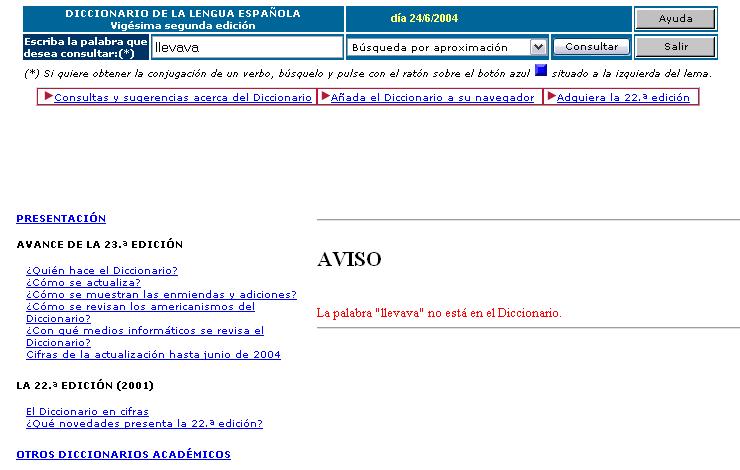Screen dimensions: 740x470
Task: Click the Consultar search button
Action: (x=591, y=47)
